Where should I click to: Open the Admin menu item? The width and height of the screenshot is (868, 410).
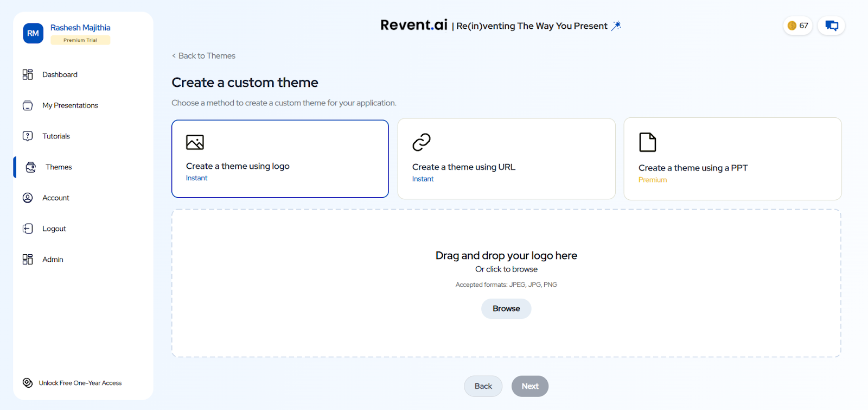coord(53,260)
